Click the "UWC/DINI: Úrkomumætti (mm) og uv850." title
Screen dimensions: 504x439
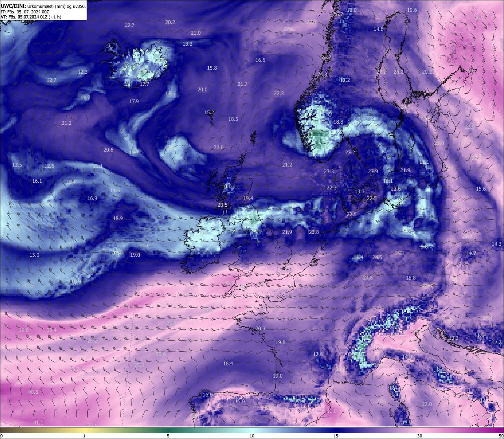[x=43, y=6]
